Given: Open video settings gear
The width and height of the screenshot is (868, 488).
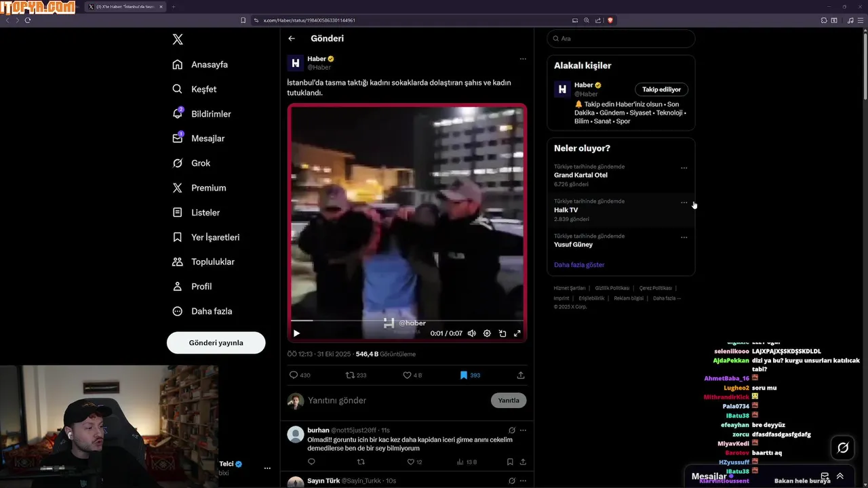Looking at the screenshot, I should 487,333.
